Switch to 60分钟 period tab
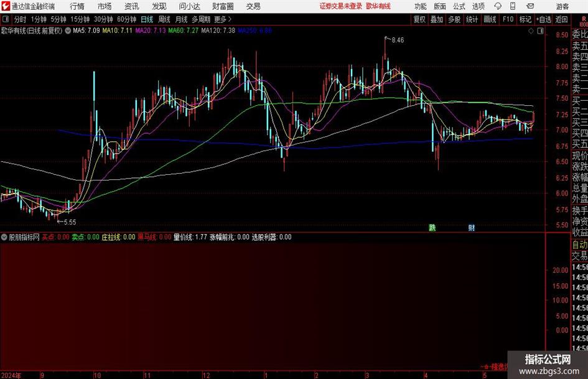Image resolution: width=588 pixels, height=379 pixels. pos(127,19)
